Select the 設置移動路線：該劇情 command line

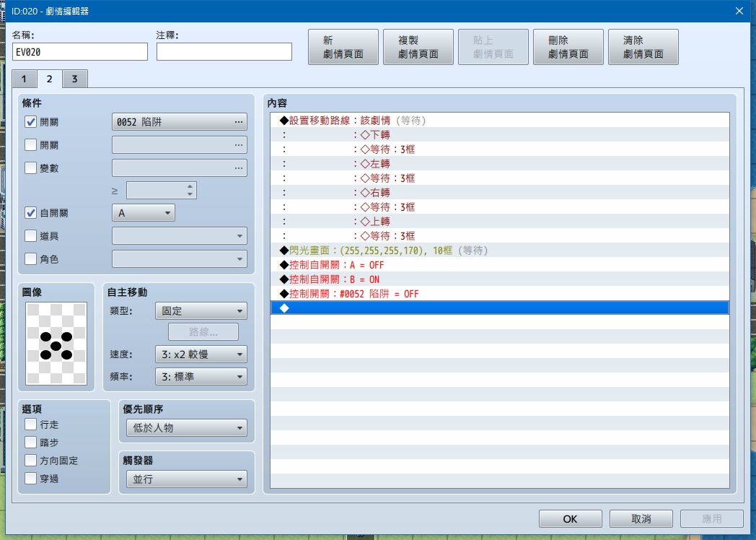click(500, 120)
